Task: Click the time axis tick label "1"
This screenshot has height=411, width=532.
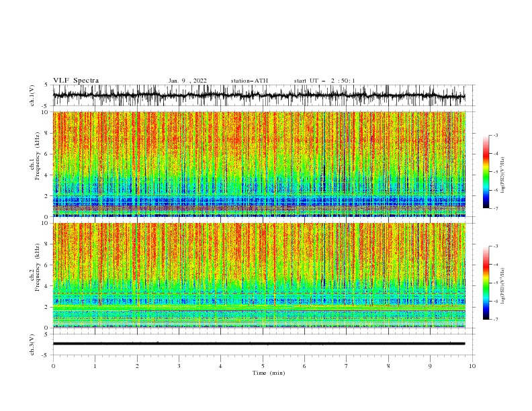Action: (x=95, y=366)
